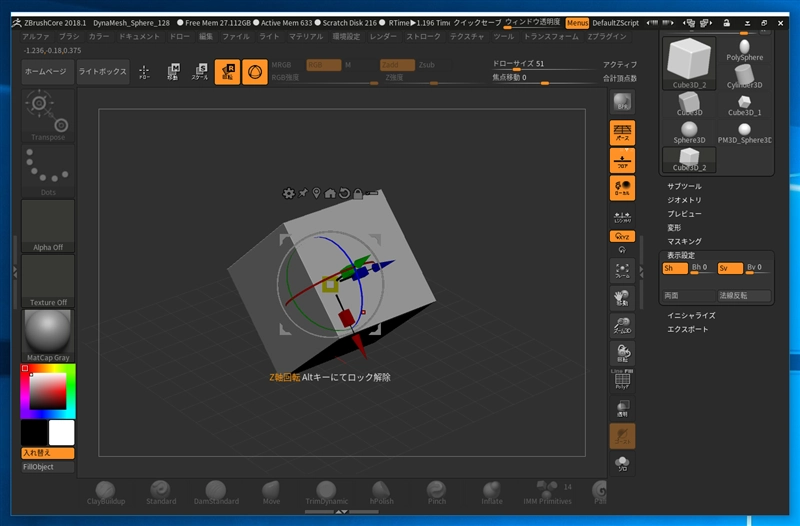Select the DamStandard brush

[216, 493]
